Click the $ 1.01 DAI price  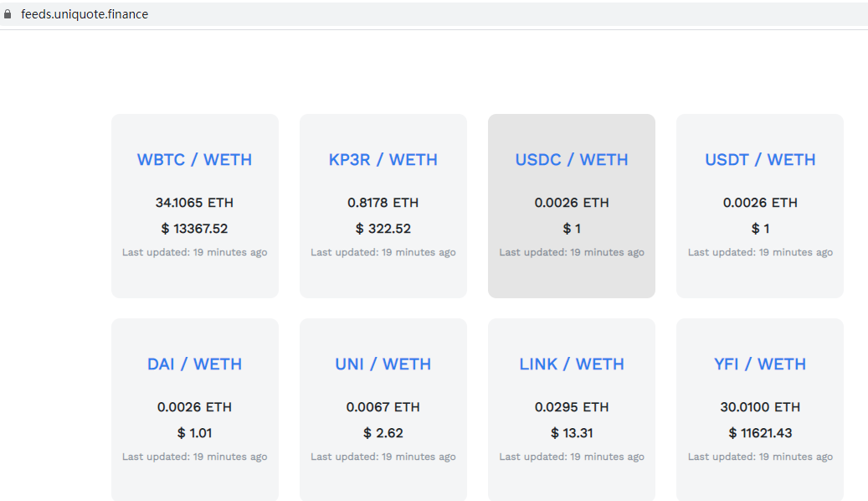[194, 433]
